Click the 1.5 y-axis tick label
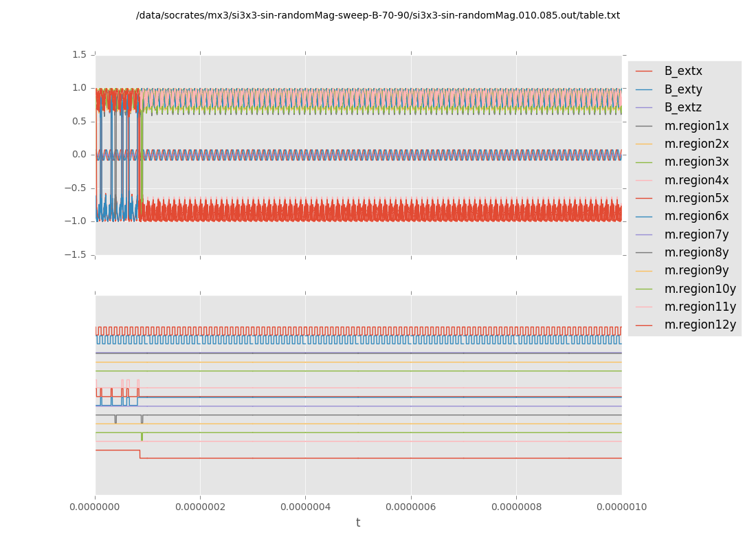The image size is (756, 550). pos(79,54)
